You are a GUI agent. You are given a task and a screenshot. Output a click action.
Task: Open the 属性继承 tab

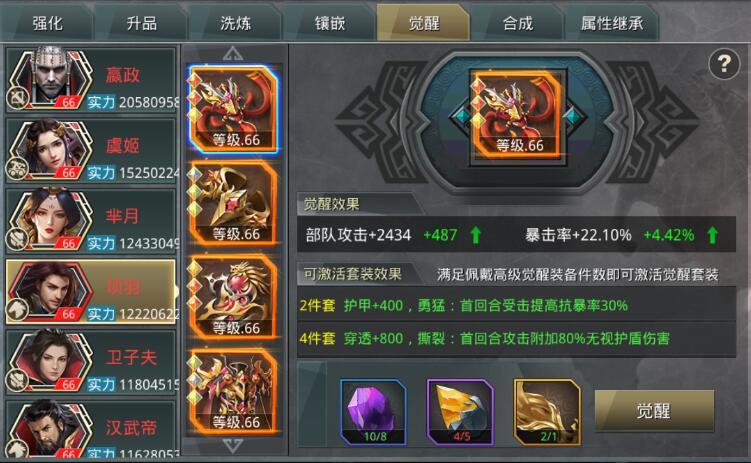[x=612, y=23]
